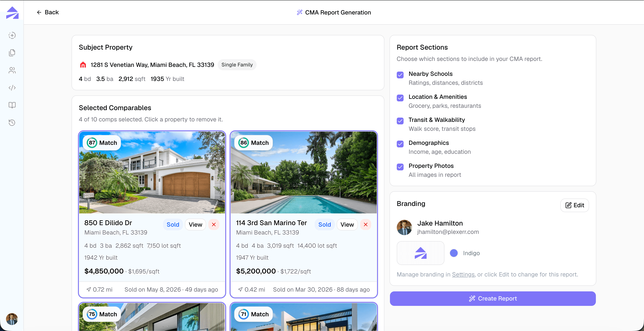Click the 850 E Dilido Dr house photo

[x=152, y=173]
